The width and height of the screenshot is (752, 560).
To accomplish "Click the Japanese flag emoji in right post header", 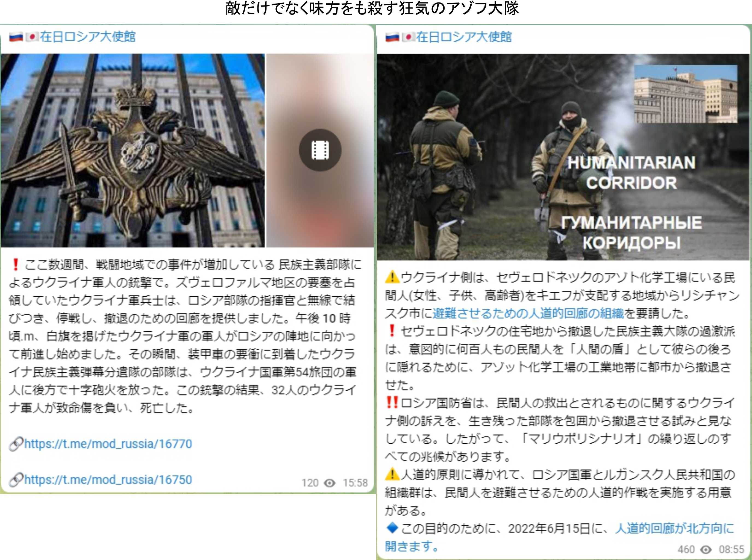I will pyautogui.click(x=408, y=37).
